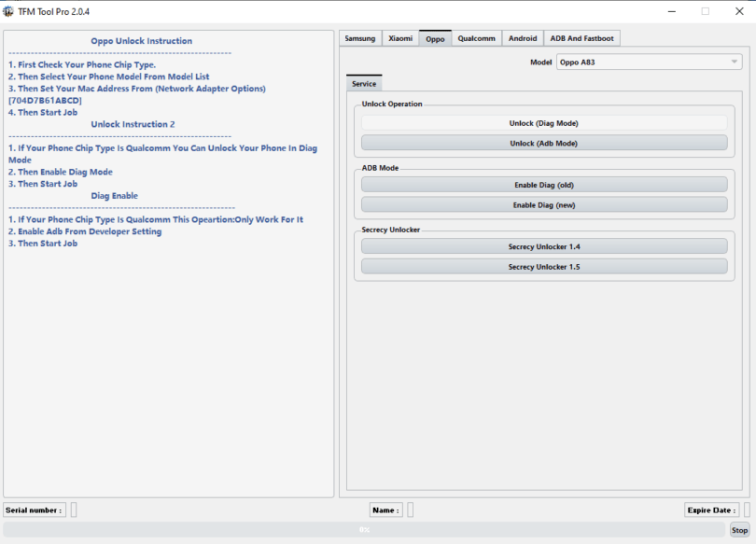Switch to the Samsung tab
This screenshot has width=756, height=544.
click(x=360, y=38)
